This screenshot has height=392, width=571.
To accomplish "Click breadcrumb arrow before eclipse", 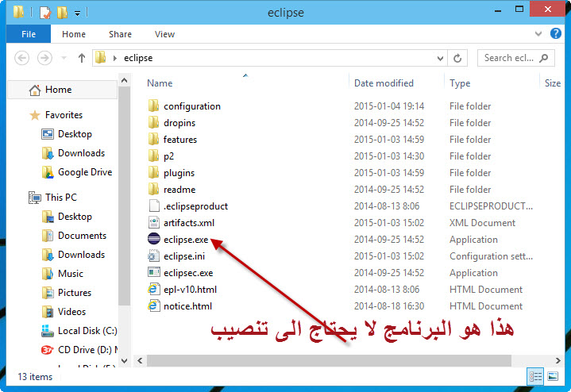I will pyautogui.click(x=114, y=58).
